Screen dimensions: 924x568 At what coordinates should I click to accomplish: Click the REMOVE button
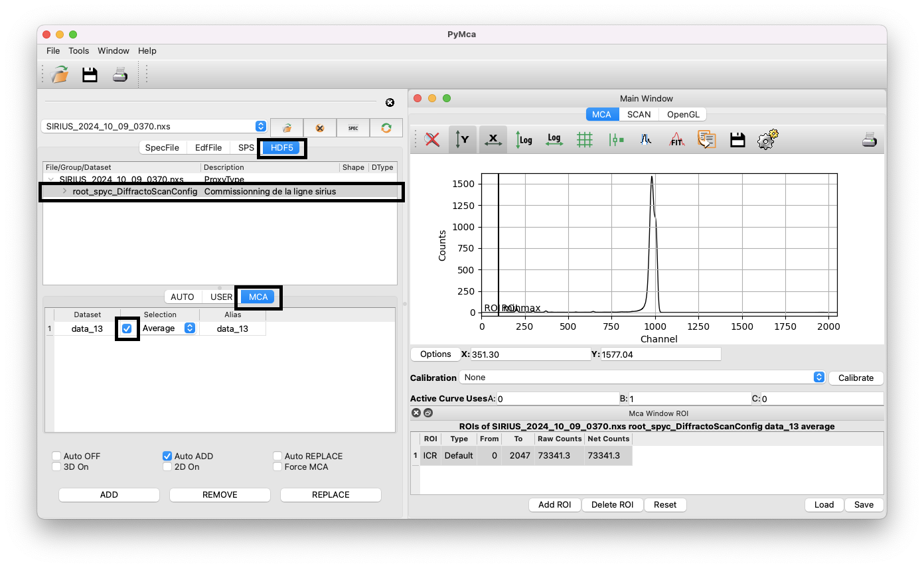click(x=220, y=494)
